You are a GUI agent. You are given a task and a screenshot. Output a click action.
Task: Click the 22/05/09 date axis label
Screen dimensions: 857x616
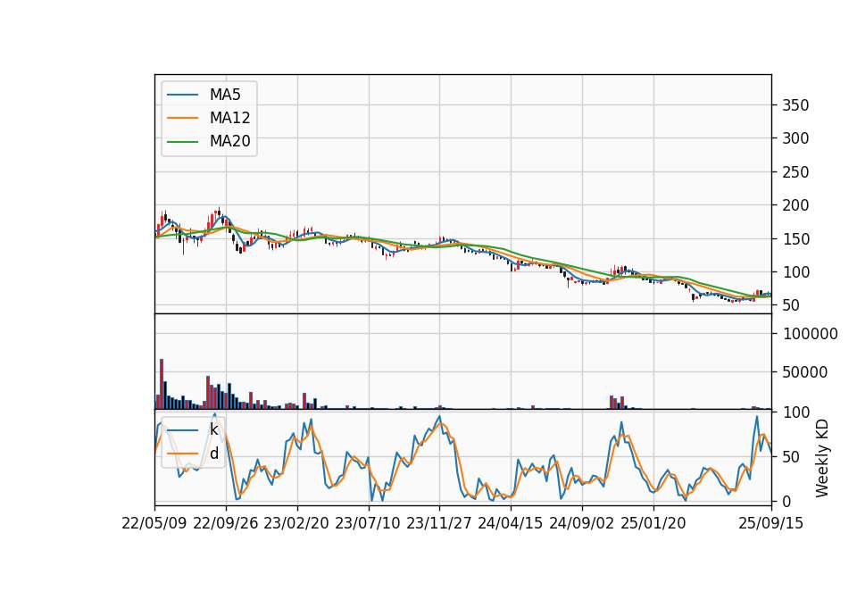[x=154, y=523]
